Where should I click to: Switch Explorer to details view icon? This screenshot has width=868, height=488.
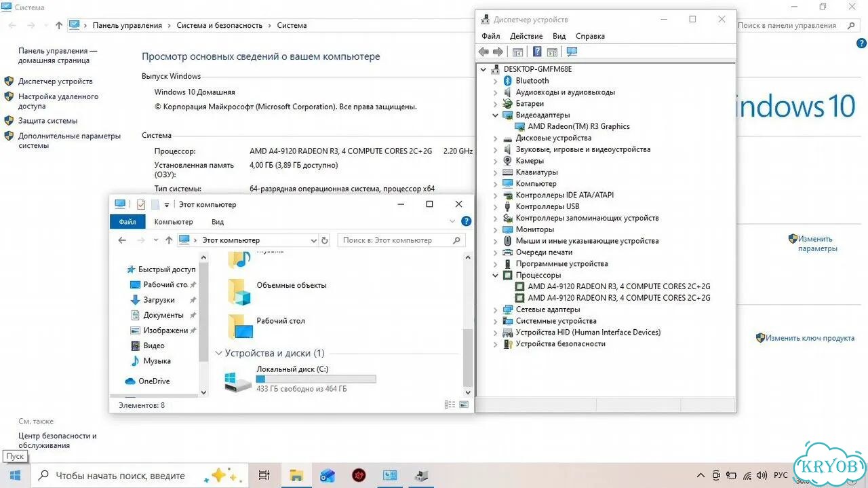[450, 405]
